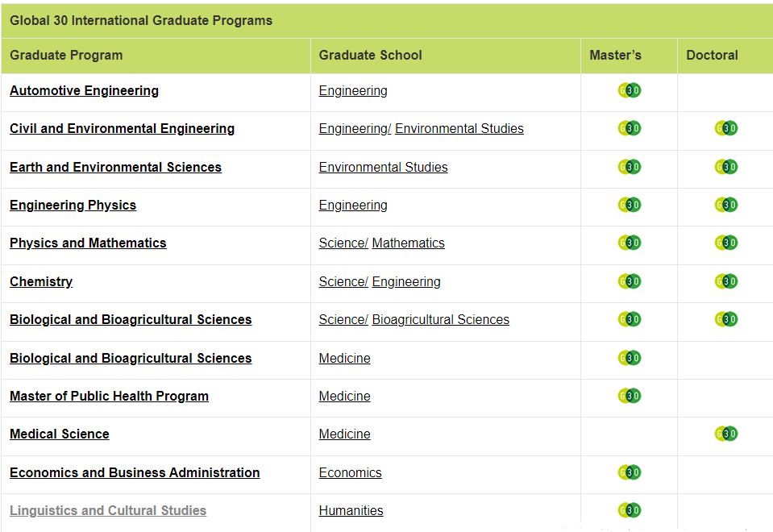
Task: Click Master's G30 icon for Economics and Business Administration
Action: 629,472
